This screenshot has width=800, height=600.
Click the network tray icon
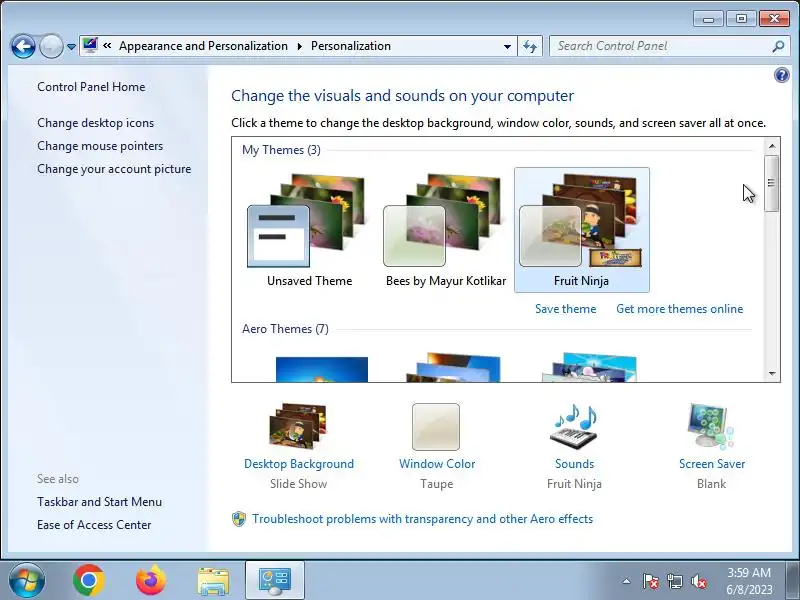click(674, 581)
